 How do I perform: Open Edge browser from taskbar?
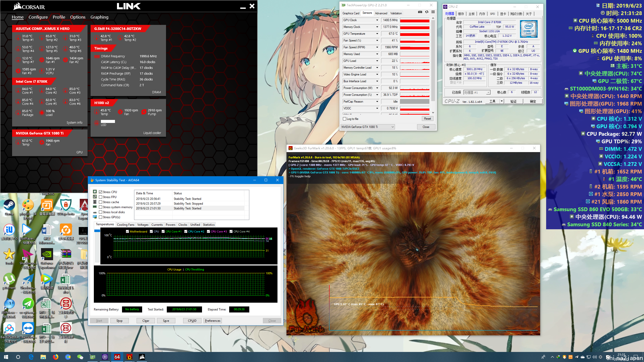pyautogui.click(x=31, y=357)
